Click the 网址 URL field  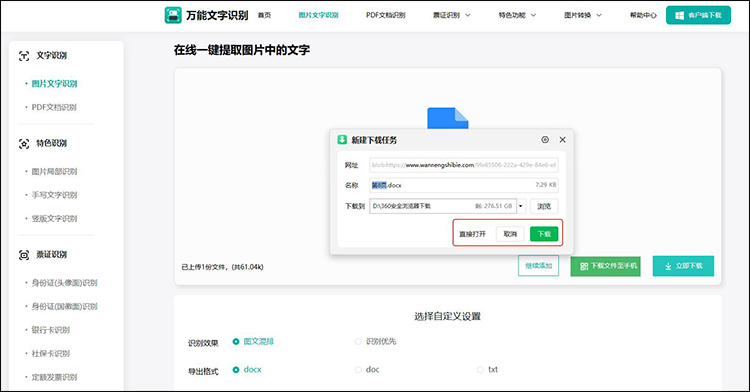[463, 165]
